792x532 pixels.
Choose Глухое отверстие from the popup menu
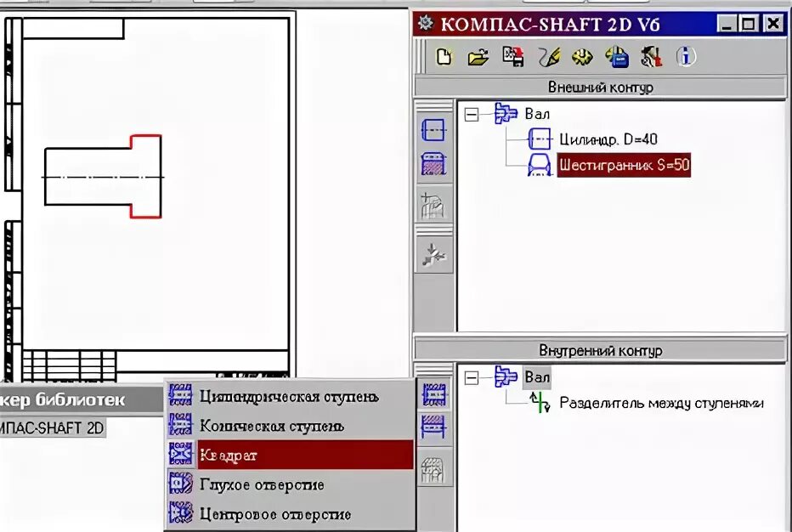[x=290, y=484]
